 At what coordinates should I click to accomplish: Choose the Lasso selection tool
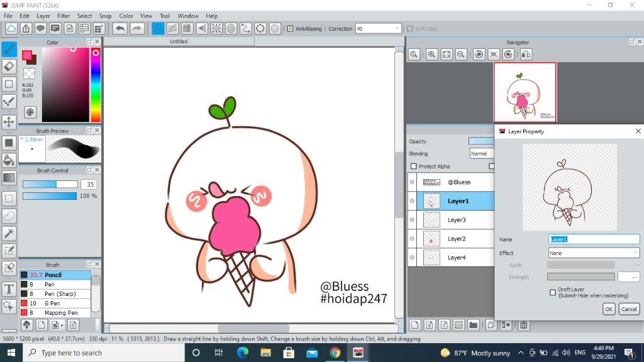(9, 216)
